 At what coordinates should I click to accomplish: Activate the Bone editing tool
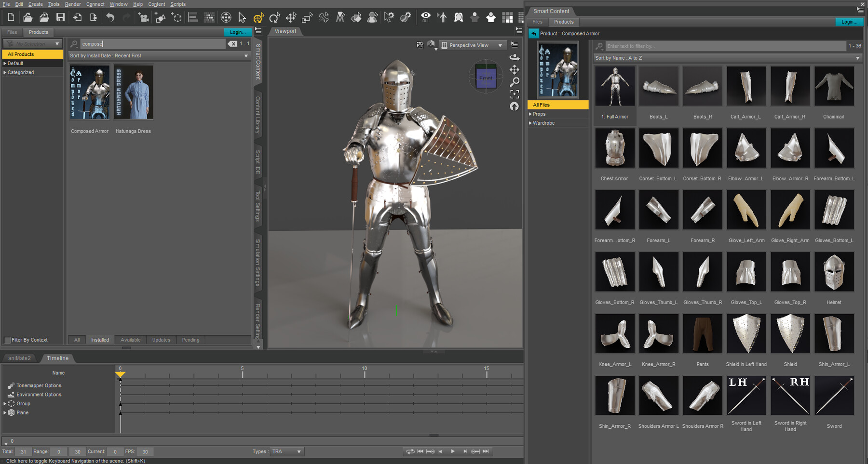[324, 17]
